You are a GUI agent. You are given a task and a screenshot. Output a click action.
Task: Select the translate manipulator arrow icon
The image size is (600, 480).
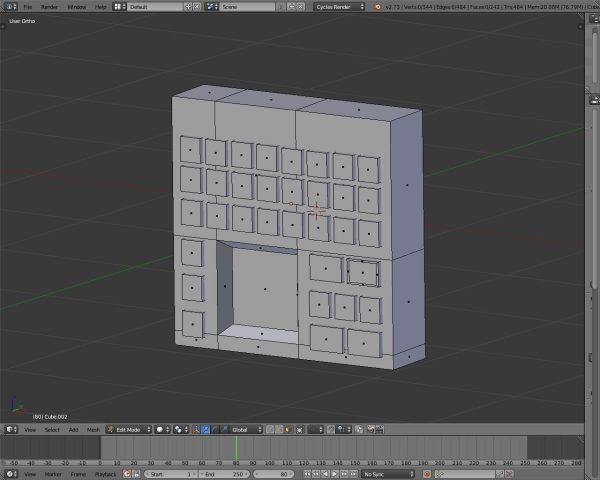click(x=205, y=429)
